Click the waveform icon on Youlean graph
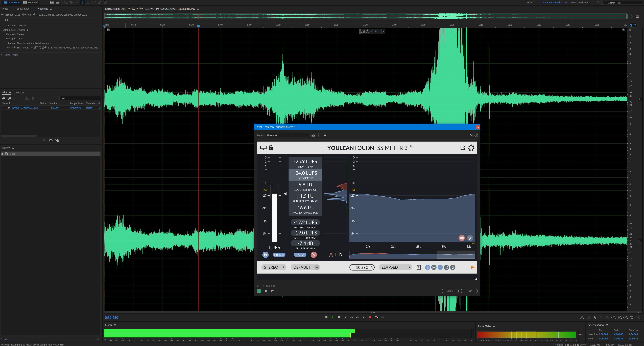The image size is (644, 346). point(470,238)
